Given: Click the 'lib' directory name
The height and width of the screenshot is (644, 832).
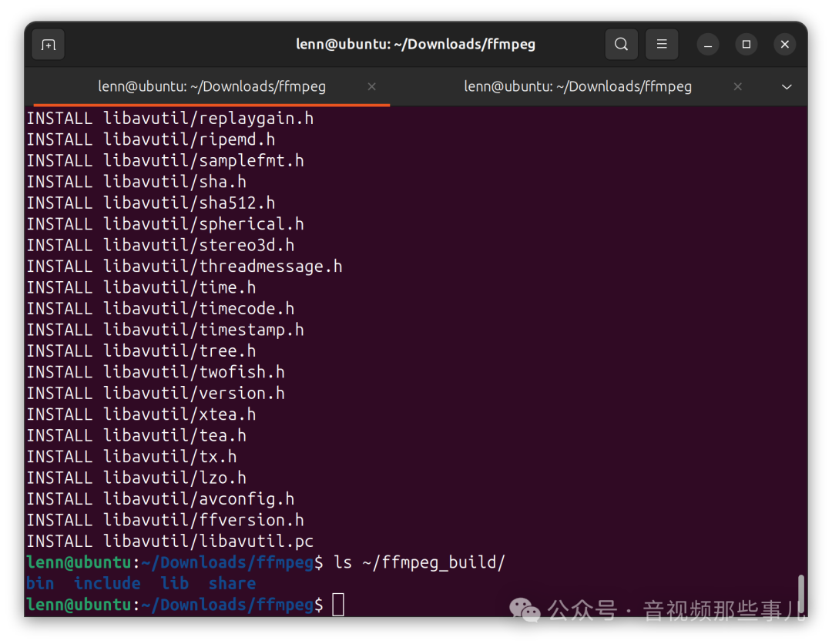Looking at the screenshot, I should tap(175, 583).
